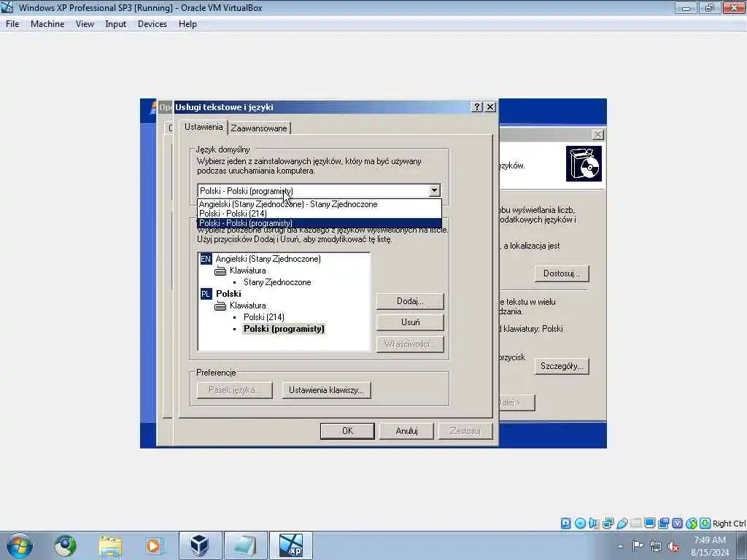This screenshot has width=747, height=560.
Task: Click the Anuluj button
Action: click(406, 431)
